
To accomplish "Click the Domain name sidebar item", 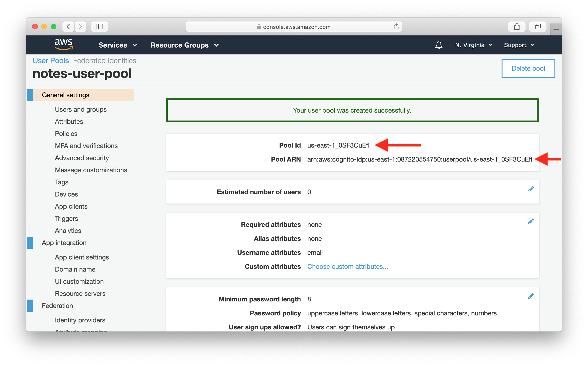I will tap(76, 269).
